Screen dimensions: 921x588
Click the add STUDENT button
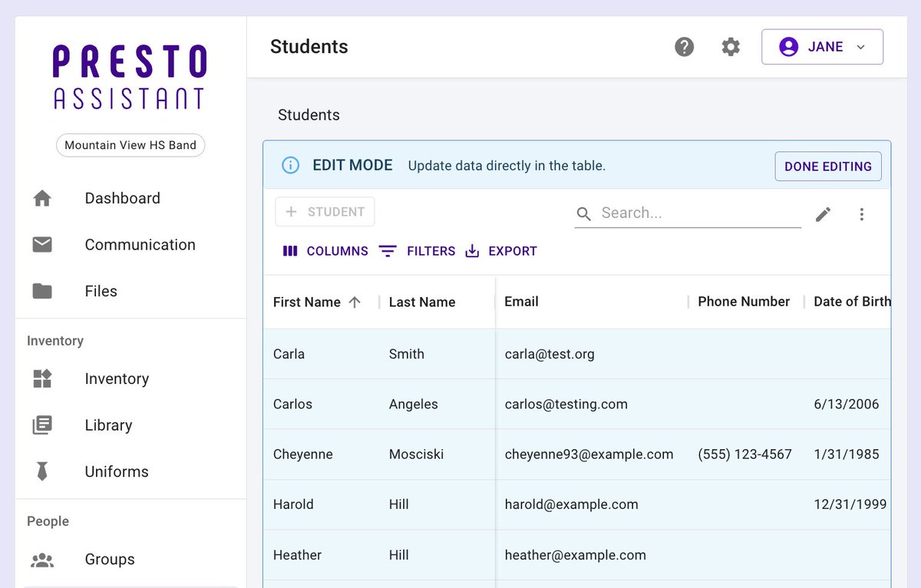click(325, 212)
